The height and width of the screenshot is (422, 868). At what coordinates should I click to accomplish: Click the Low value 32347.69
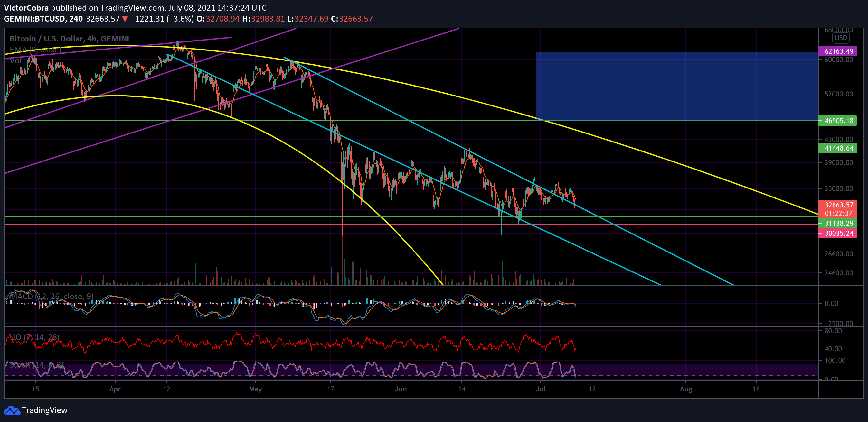coord(311,19)
